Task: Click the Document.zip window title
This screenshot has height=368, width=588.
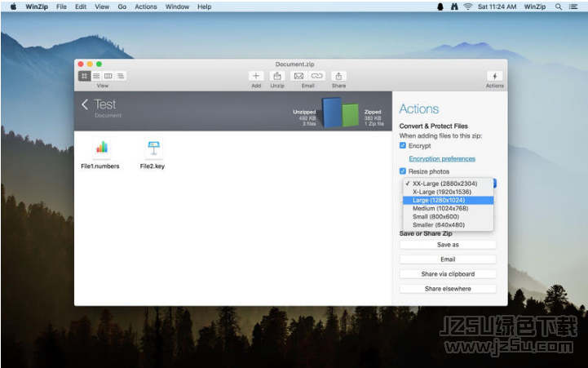Action: [x=294, y=64]
